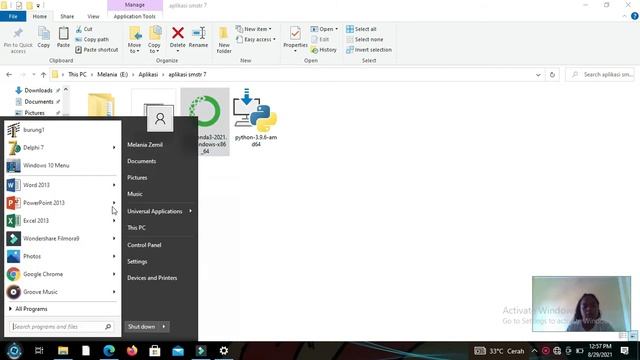This screenshot has width=640, height=360.
Task: Open the Microsoft Store taskbar icon
Action: pyautogui.click(x=155, y=351)
